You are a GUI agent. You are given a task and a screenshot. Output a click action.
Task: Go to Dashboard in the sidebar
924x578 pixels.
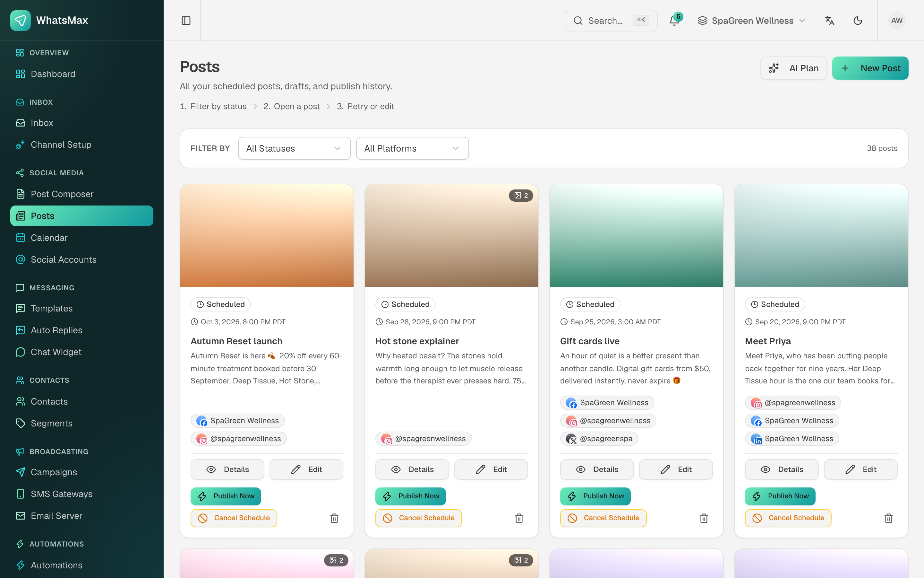(x=82, y=74)
